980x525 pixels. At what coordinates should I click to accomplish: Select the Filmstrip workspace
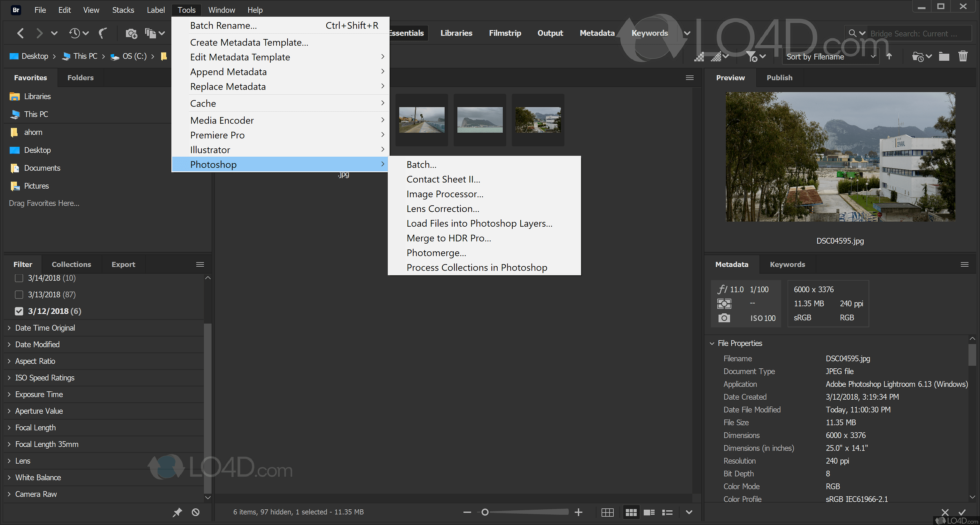(x=505, y=33)
